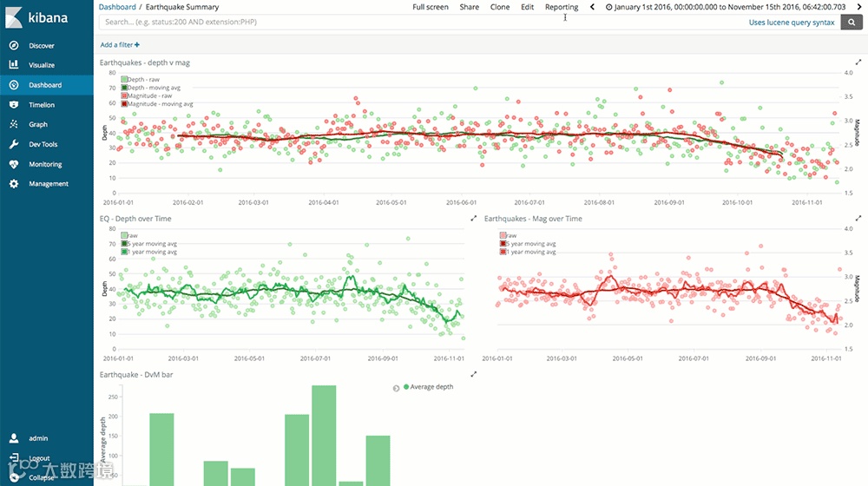The image size is (868, 486).
Task: Open the Discover compass icon
Action: click(14, 45)
